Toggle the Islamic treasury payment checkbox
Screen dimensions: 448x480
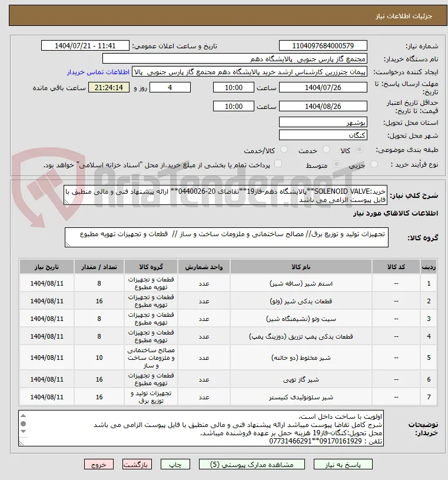[x=278, y=164]
